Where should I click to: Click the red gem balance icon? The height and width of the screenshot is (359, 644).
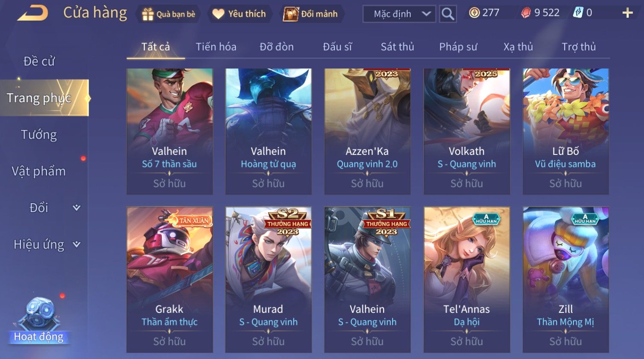526,13
